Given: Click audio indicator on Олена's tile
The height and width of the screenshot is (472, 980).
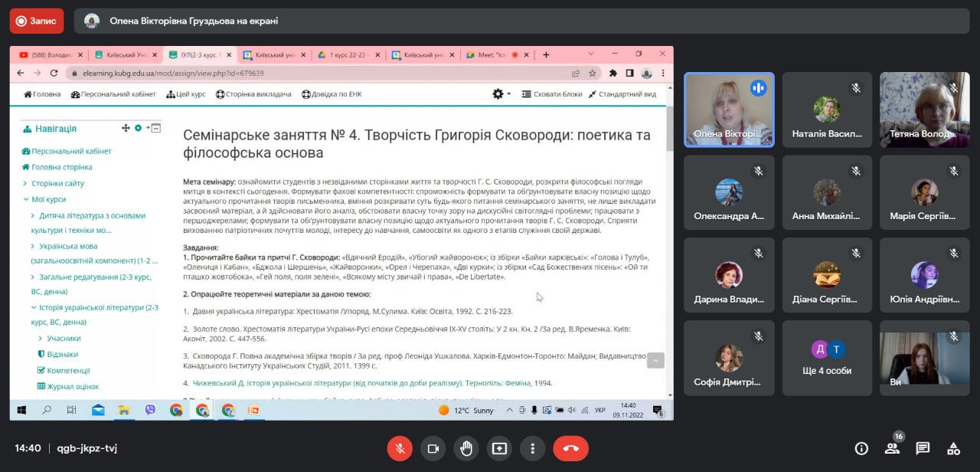Looking at the screenshot, I should pyautogui.click(x=759, y=87).
